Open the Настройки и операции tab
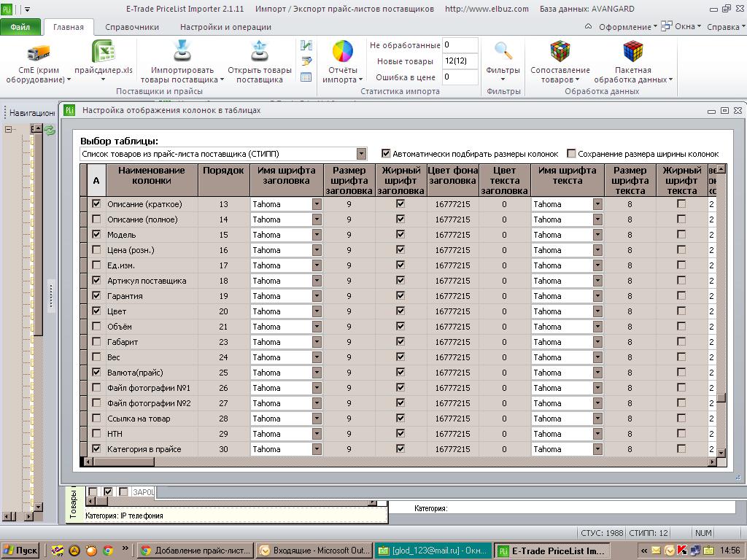This screenshot has height=560, width=747. tap(225, 27)
